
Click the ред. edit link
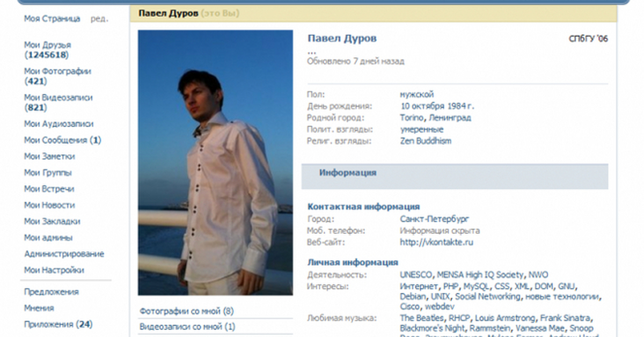[x=99, y=19]
